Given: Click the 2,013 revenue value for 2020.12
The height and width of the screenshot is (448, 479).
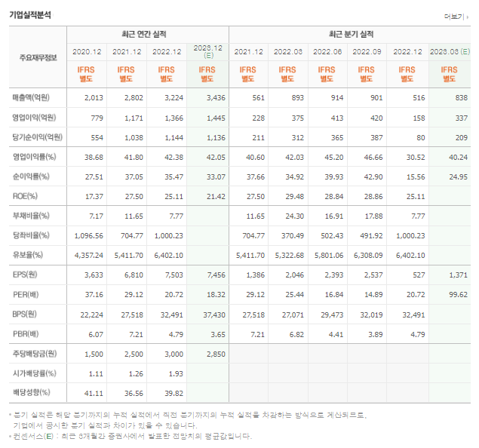Looking at the screenshot, I should [94, 98].
